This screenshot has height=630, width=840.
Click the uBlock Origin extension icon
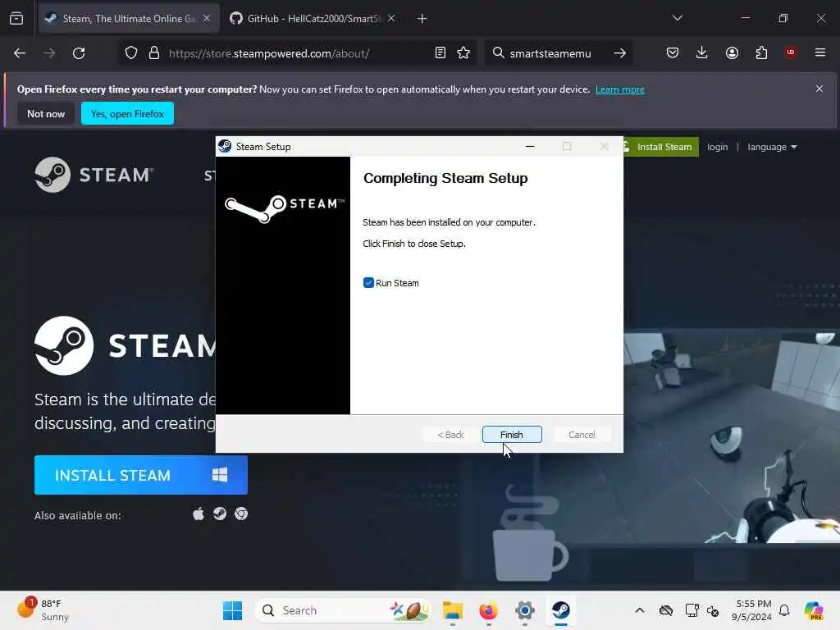click(x=791, y=52)
